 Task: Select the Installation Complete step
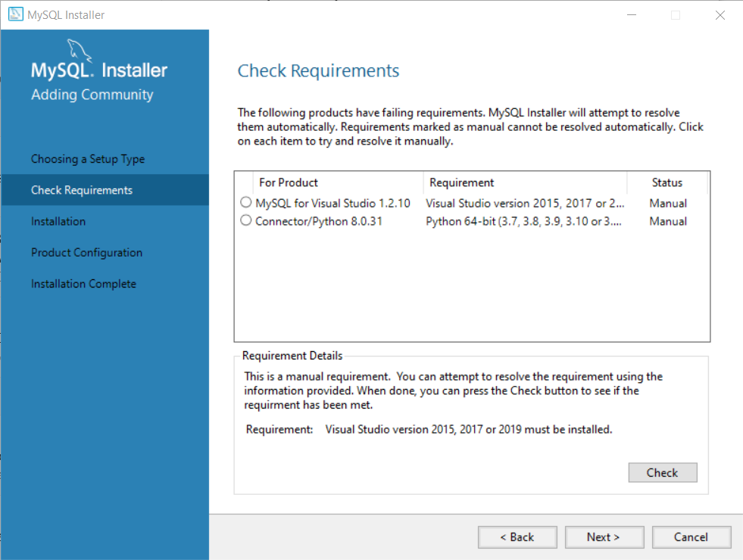pos(83,284)
